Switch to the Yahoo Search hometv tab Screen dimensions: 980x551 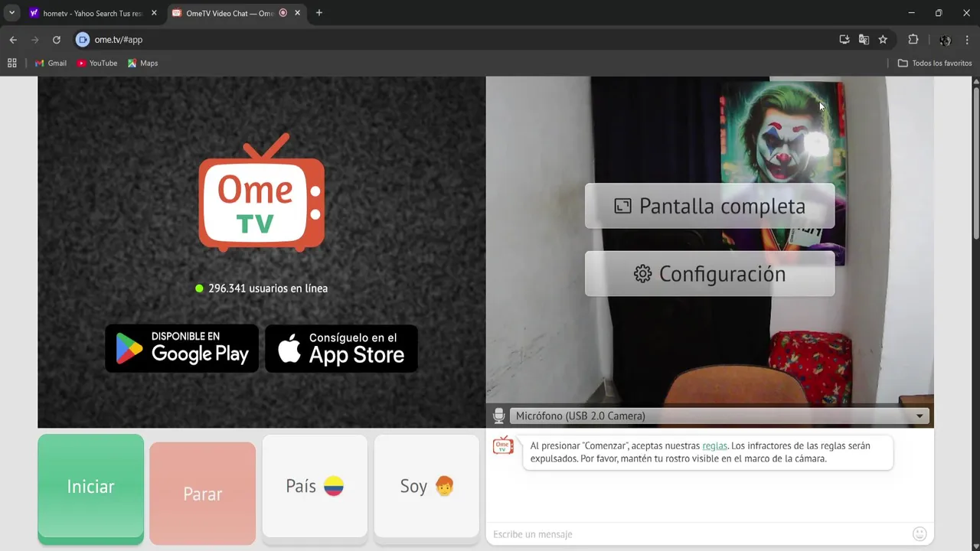92,13
